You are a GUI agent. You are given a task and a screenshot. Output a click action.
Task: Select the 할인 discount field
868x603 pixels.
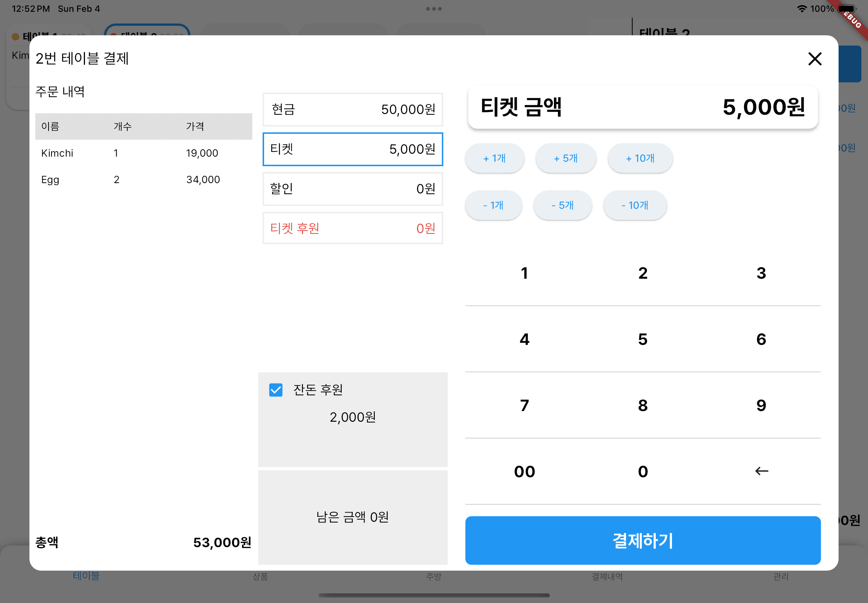click(353, 189)
